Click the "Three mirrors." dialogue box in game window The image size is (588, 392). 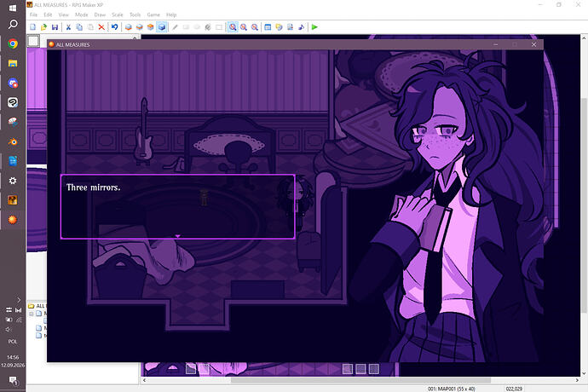(178, 206)
